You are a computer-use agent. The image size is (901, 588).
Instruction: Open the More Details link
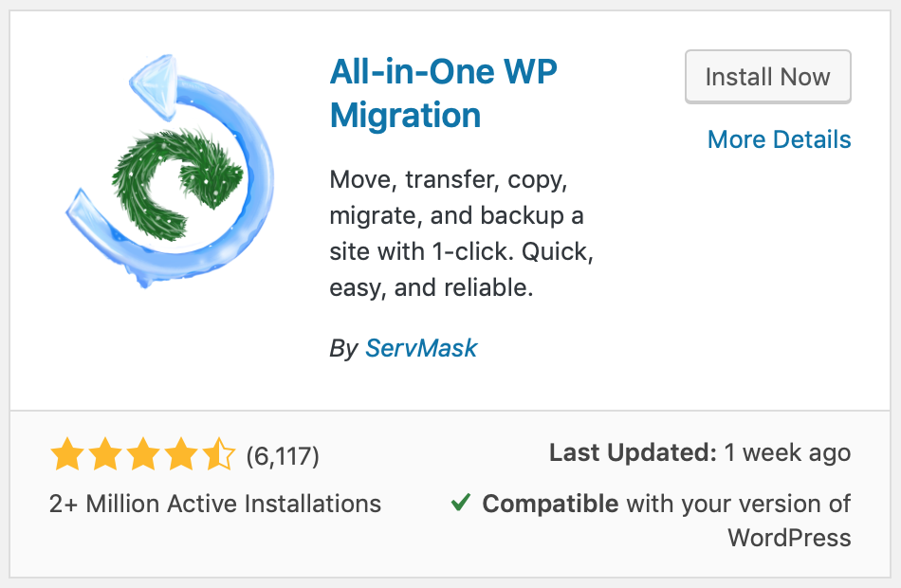coord(779,139)
